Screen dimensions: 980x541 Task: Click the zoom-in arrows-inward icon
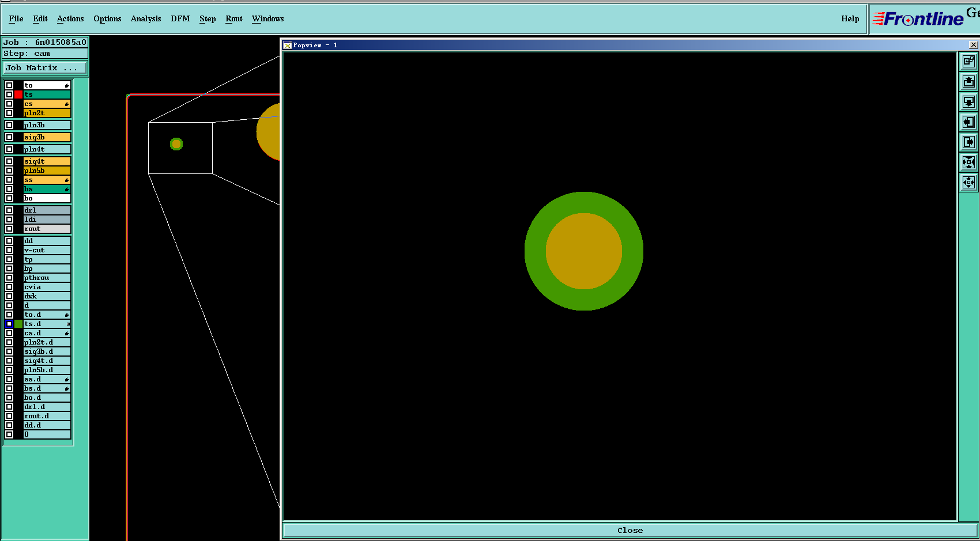(x=968, y=162)
